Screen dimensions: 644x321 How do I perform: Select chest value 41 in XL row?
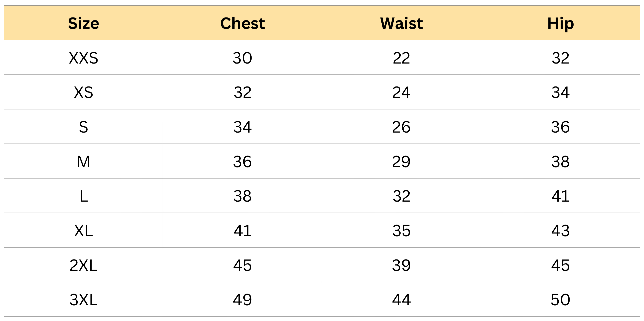point(242,230)
